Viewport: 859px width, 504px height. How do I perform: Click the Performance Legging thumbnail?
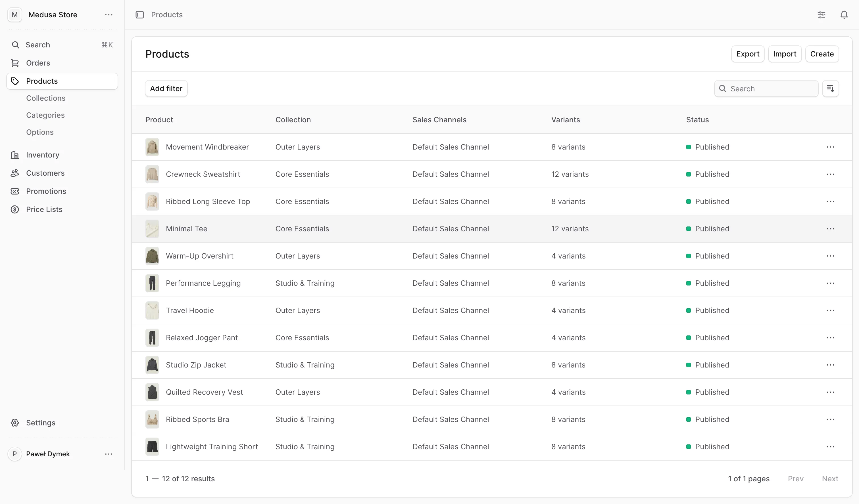pyautogui.click(x=152, y=283)
